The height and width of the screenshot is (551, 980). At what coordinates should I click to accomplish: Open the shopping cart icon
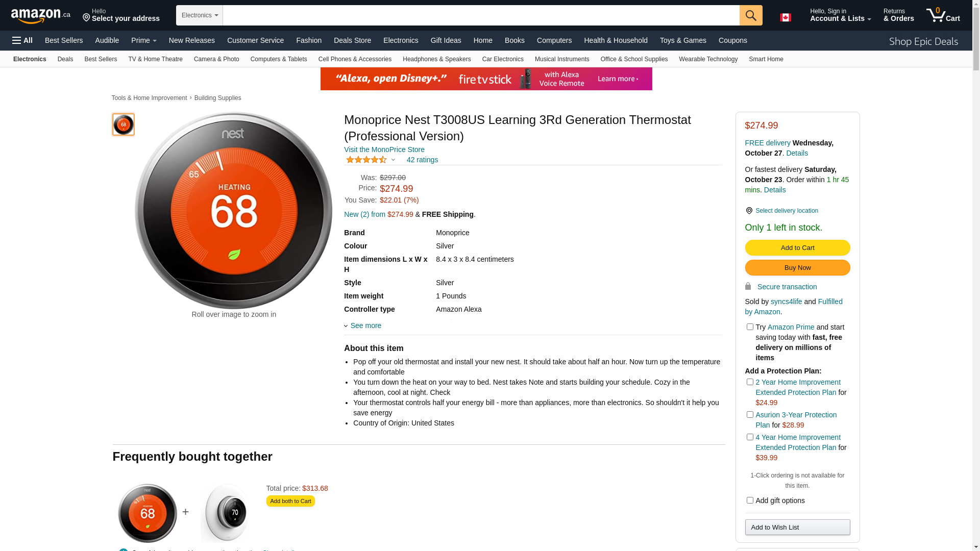(x=942, y=15)
